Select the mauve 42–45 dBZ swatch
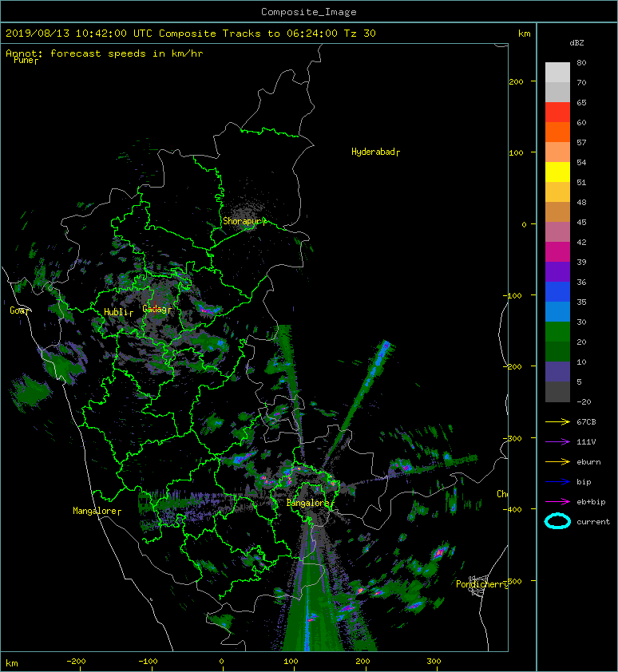The image size is (618, 672). pyautogui.click(x=557, y=232)
